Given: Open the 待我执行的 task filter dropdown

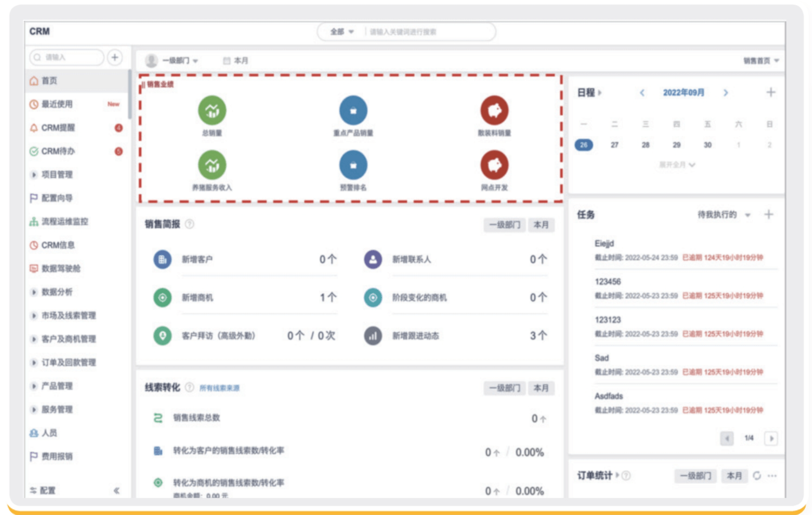Looking at the screenshot, I should click(724, 215).
